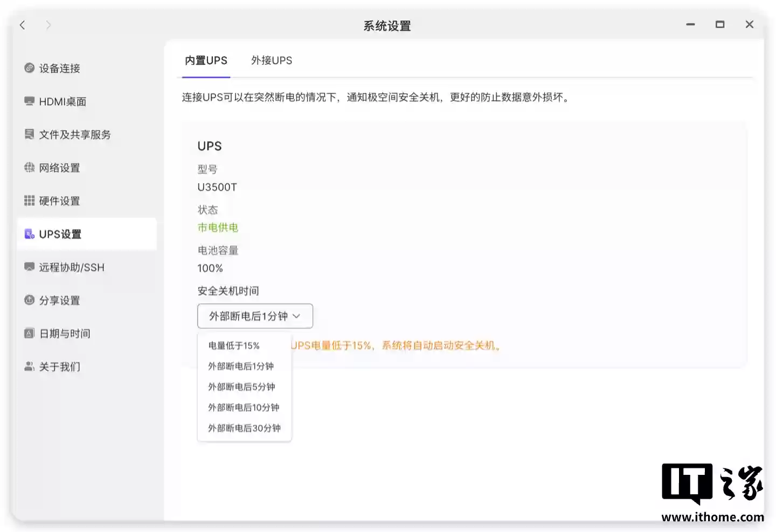Screen dimensions: 776x532
Task: Select 外部断电后30分钟 option
Action: [244, 428]
